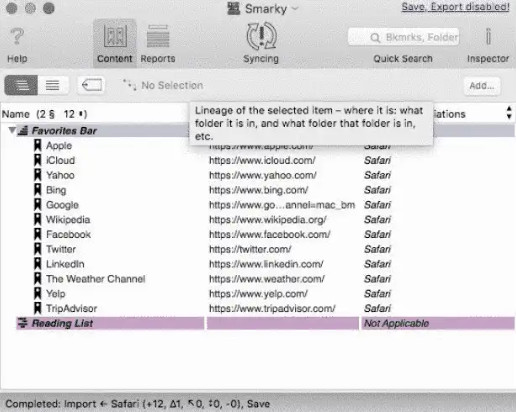Click the Facebook bookmark icon
The image size is (516, 412).
click(x=38, y=234)
